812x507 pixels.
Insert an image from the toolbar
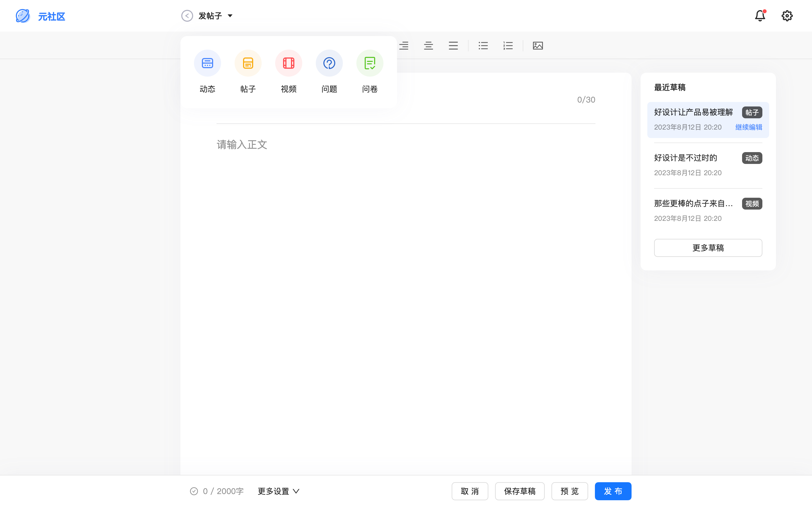[538, 46]
